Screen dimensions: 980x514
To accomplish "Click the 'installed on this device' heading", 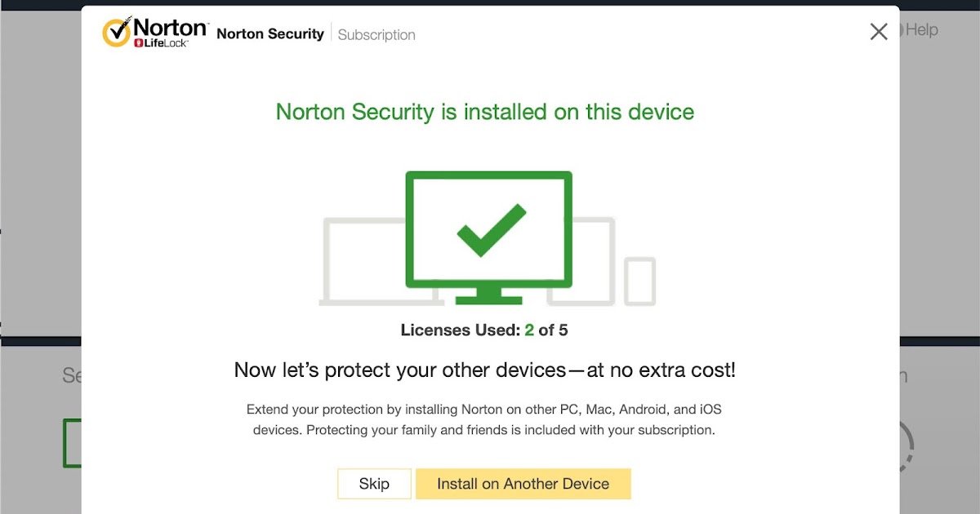I will [x=485, y=112].
